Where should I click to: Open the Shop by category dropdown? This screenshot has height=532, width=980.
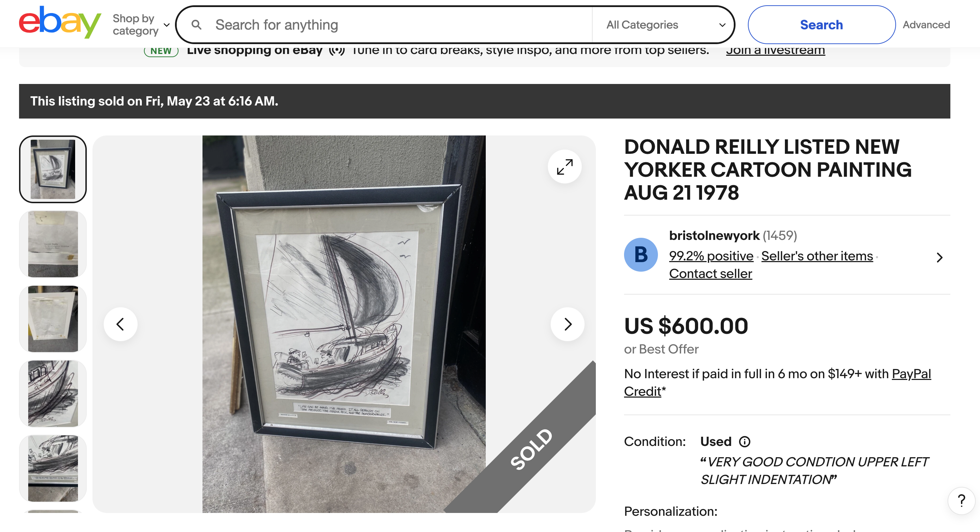tap(141, 25)
